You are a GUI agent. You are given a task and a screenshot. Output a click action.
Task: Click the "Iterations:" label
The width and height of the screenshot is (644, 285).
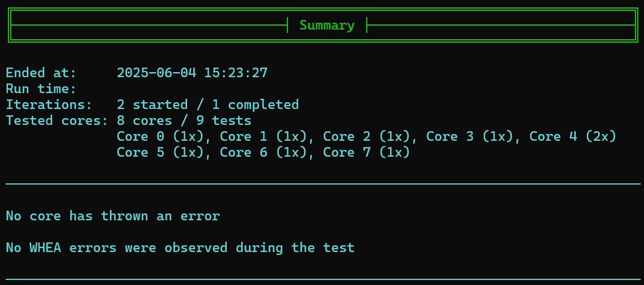coord(49,105)
